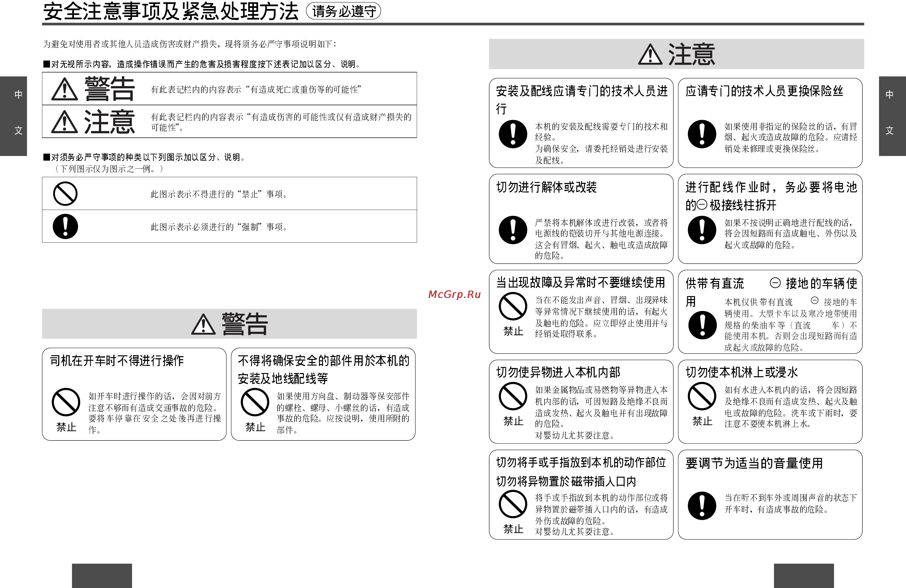
Task: Select the left 中文 language side tab
Action: coord(13,116)
